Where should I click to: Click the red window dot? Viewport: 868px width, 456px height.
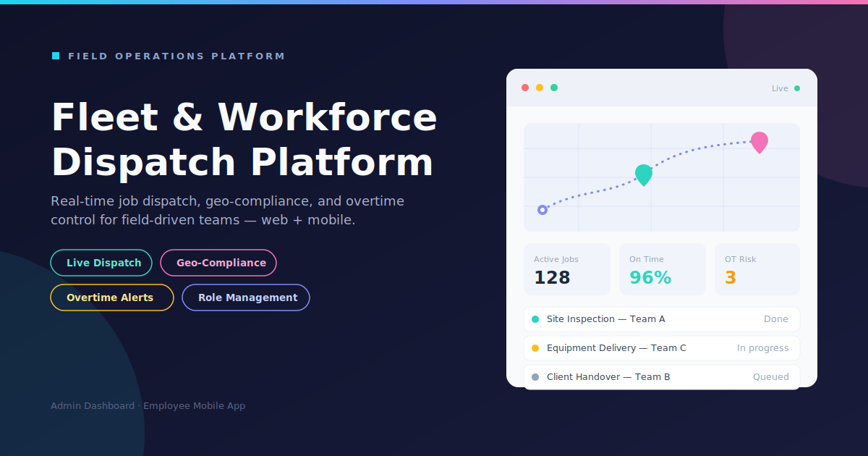(x=525, y=88)
